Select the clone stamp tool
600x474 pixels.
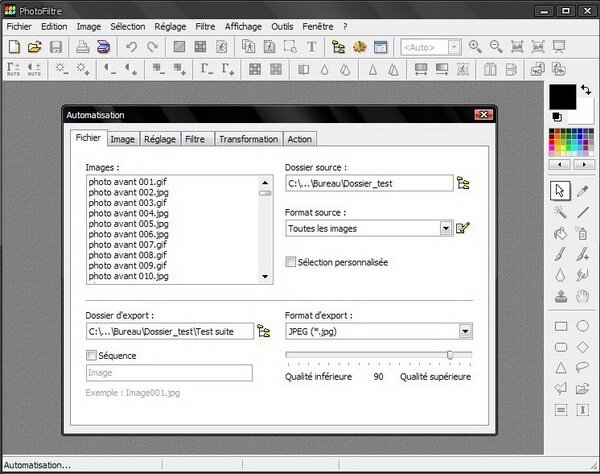561,296
